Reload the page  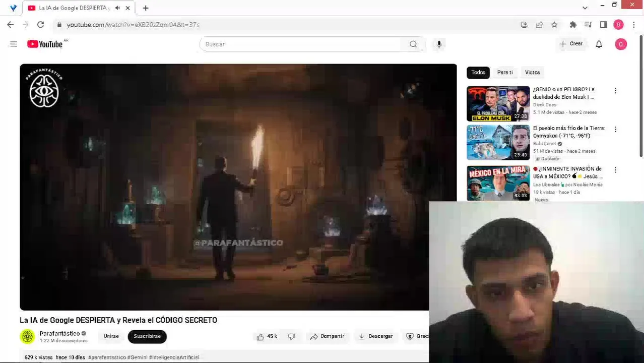(40, 25)
